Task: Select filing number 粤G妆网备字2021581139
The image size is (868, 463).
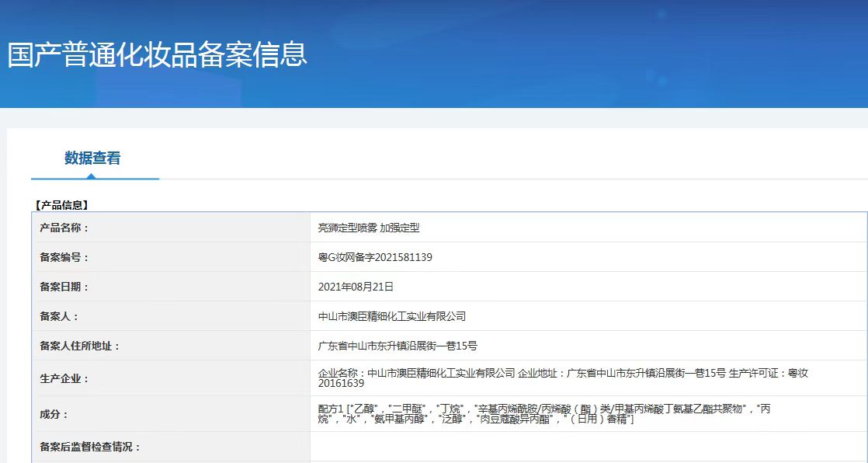Action: pos(375,258)
